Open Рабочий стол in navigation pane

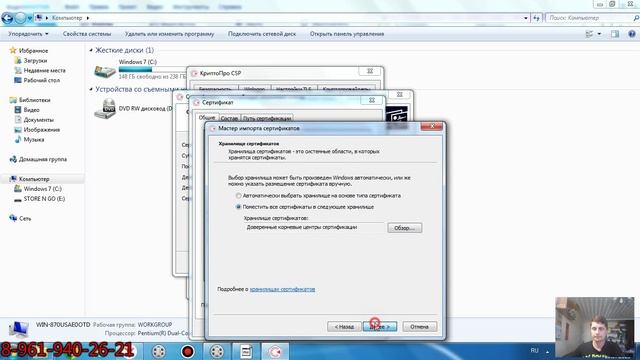42,80
